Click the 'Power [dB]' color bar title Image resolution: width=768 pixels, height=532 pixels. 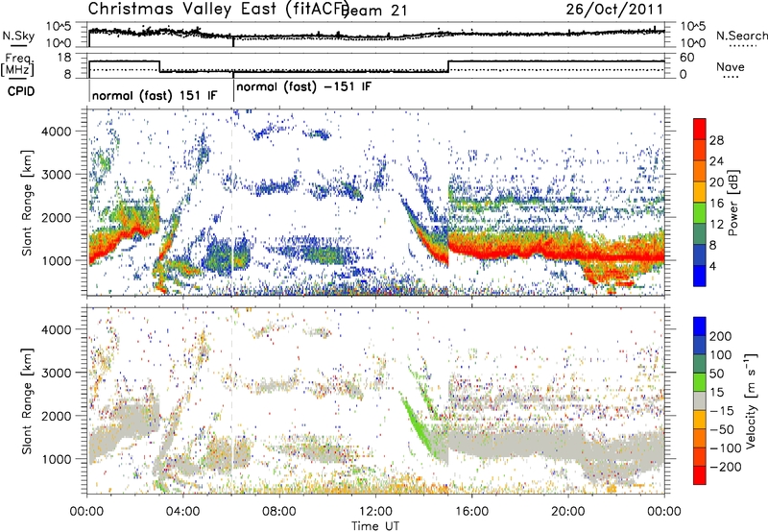[733, 203]
